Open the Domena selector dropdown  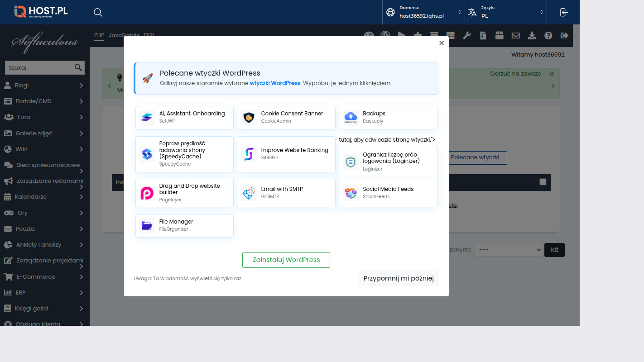(x=423, y=12)
